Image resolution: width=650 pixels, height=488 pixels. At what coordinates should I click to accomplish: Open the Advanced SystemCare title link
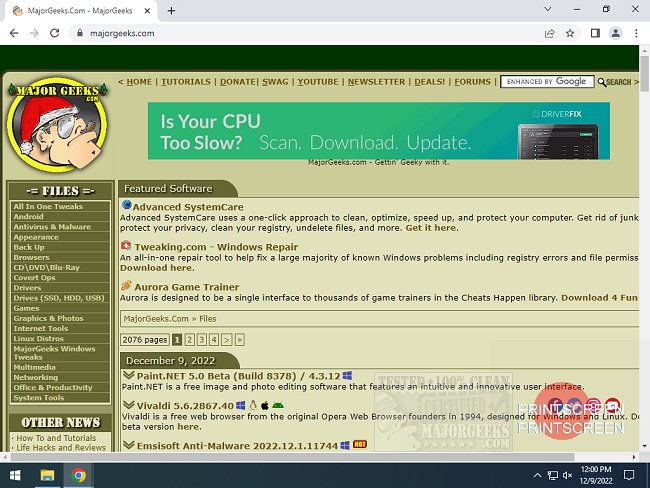point(188,207)
